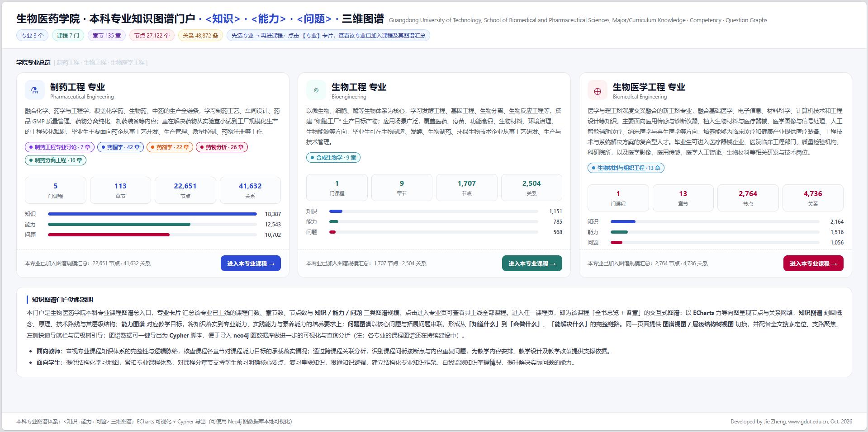Screen dimensions: 868x432
Task: Click the 1,707 节点 stat box
Action: (x=467, y=188)
